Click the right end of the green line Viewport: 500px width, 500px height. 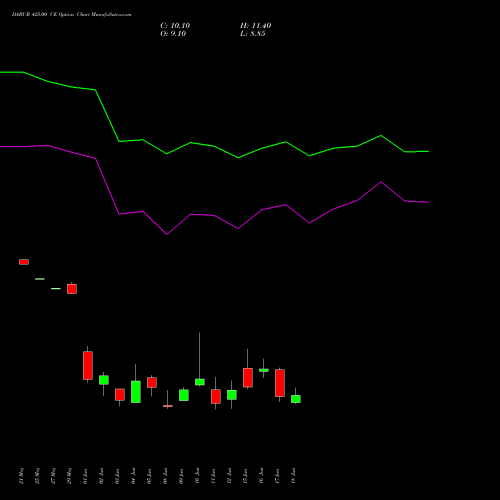[x=428, y=151]
